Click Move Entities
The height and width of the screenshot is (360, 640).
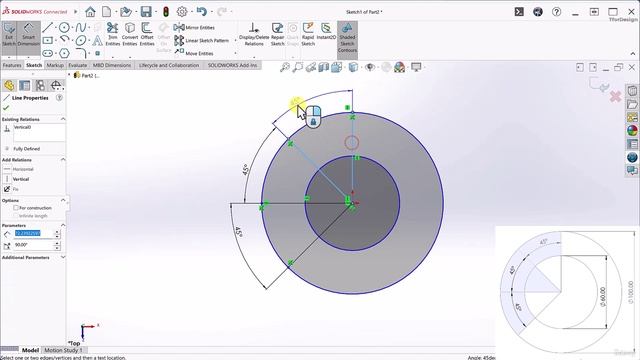coord(194,53)
